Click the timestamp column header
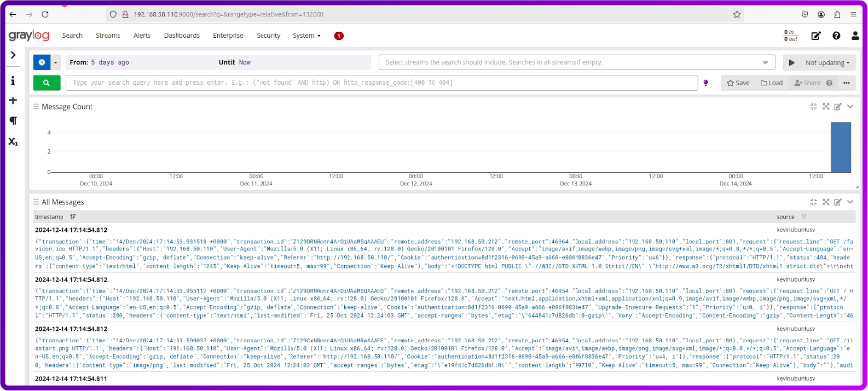The height and width of the screenshot is (391, 868). click(49, 217)
